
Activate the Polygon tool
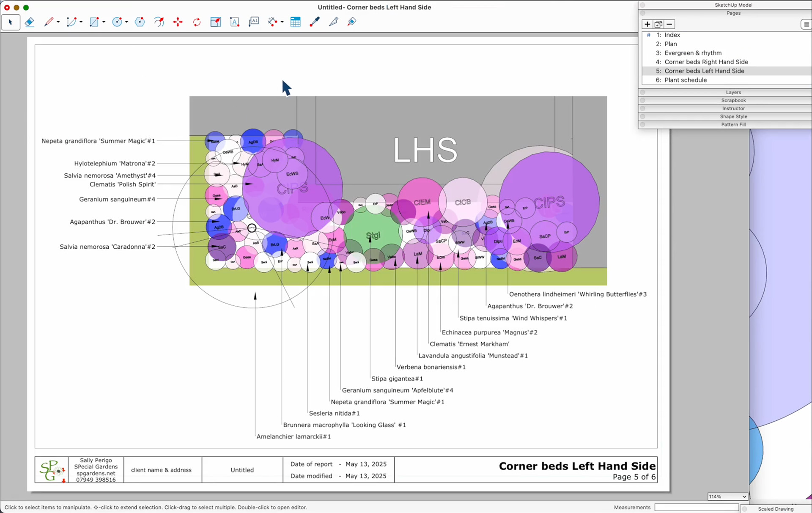pos(140,22)
